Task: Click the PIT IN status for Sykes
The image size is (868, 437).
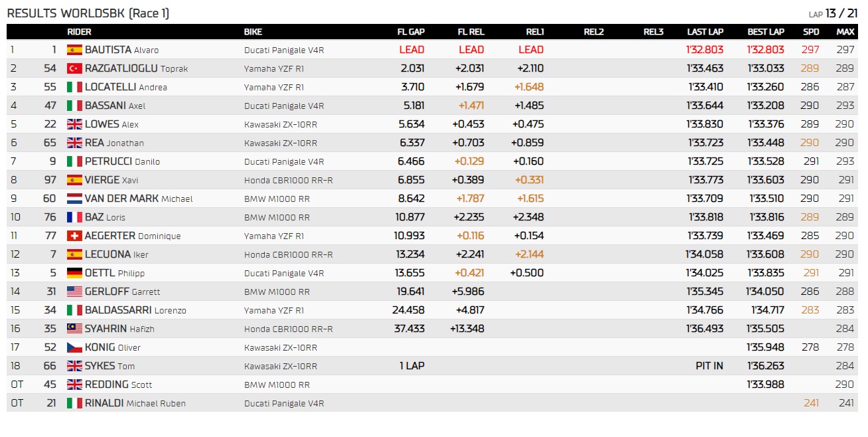Action: click(x=709, y=366)
